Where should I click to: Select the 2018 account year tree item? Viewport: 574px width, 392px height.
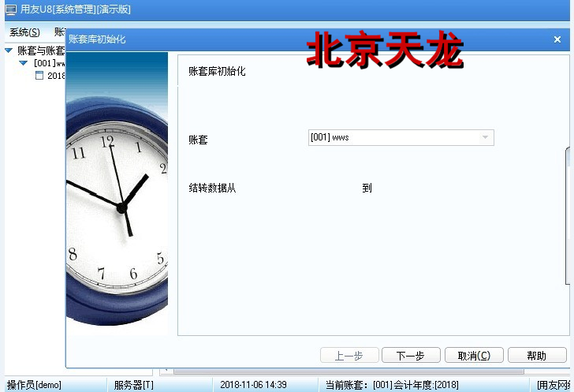coord(56,76)
